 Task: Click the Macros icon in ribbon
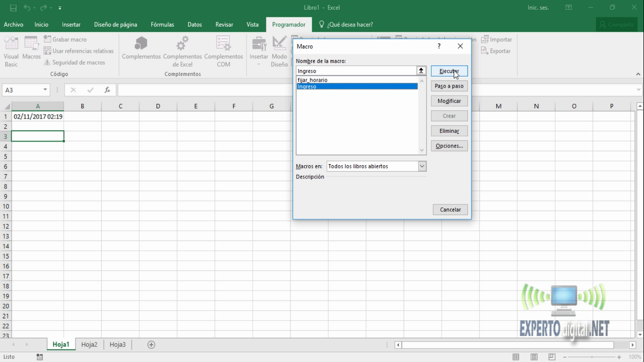pyautogui.click(x=31, y=46)
